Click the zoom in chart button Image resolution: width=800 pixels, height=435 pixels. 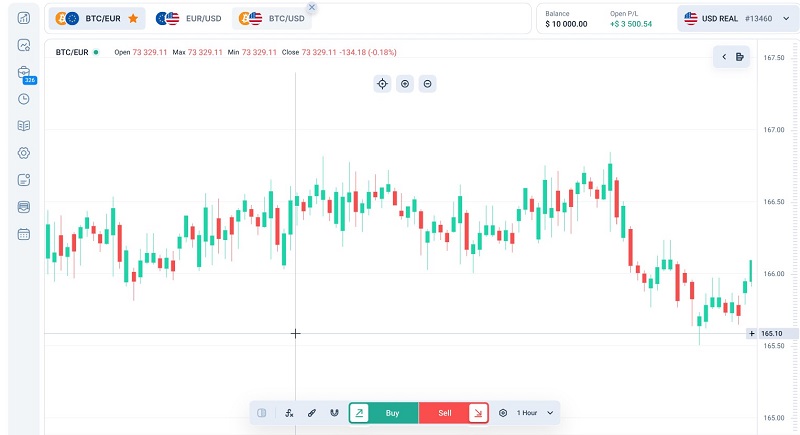(x=405, y=84)
